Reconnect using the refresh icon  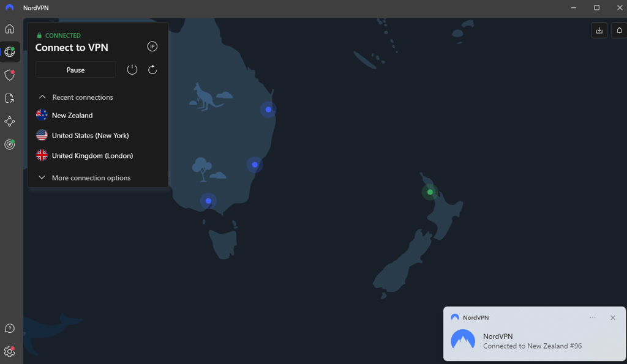coord(152,70)
